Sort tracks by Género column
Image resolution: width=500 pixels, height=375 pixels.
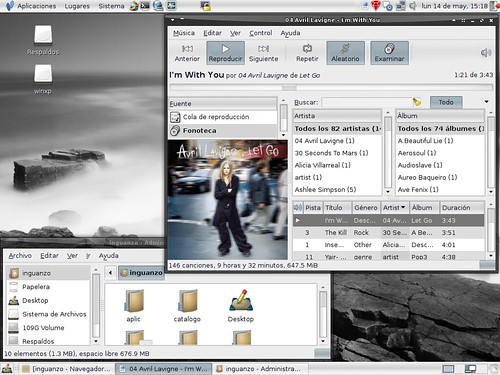pos(366,208)
